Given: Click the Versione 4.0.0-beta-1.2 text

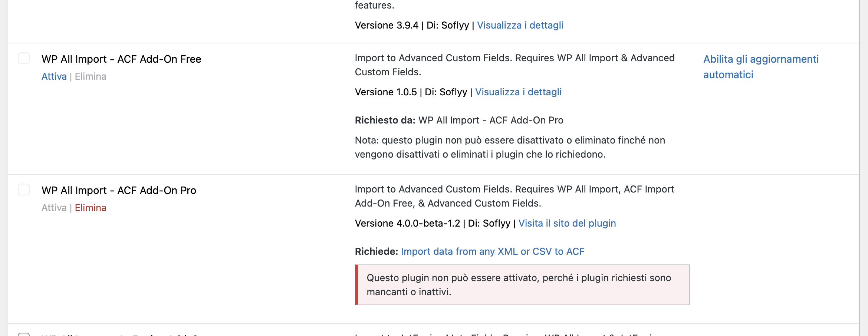Looking at the screenshot, I should pos(407,223).
